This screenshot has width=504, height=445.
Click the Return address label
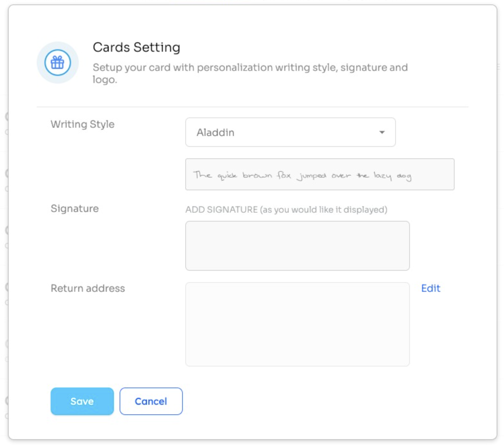pyautogui.click(x=88, y=288)
